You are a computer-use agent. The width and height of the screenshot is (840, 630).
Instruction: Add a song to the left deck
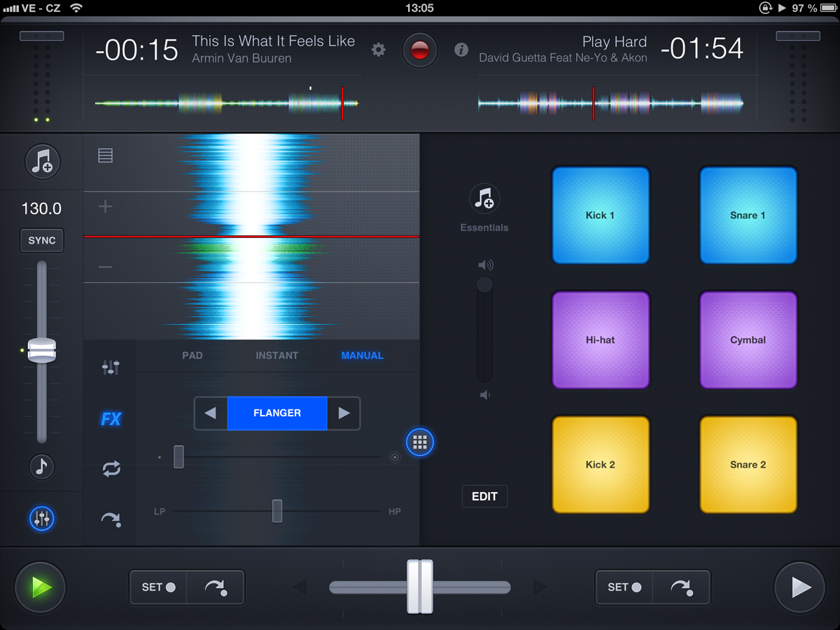click(42, 161)
